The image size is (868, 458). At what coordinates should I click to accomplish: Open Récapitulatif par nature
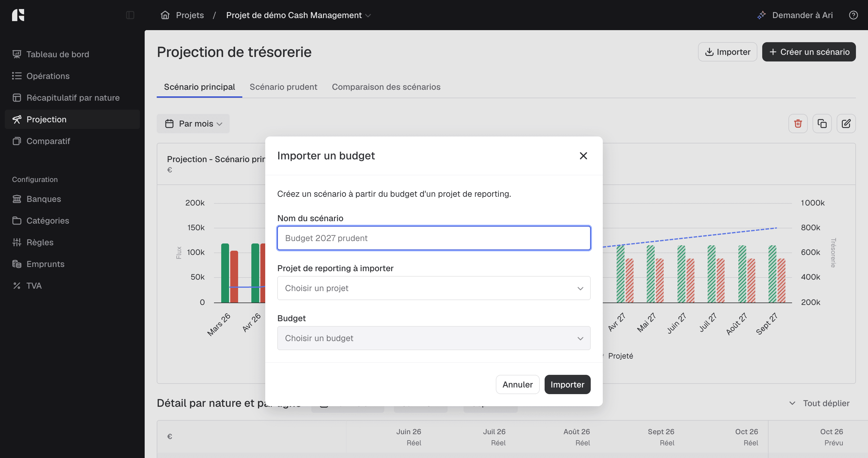(x=72, y=98)
